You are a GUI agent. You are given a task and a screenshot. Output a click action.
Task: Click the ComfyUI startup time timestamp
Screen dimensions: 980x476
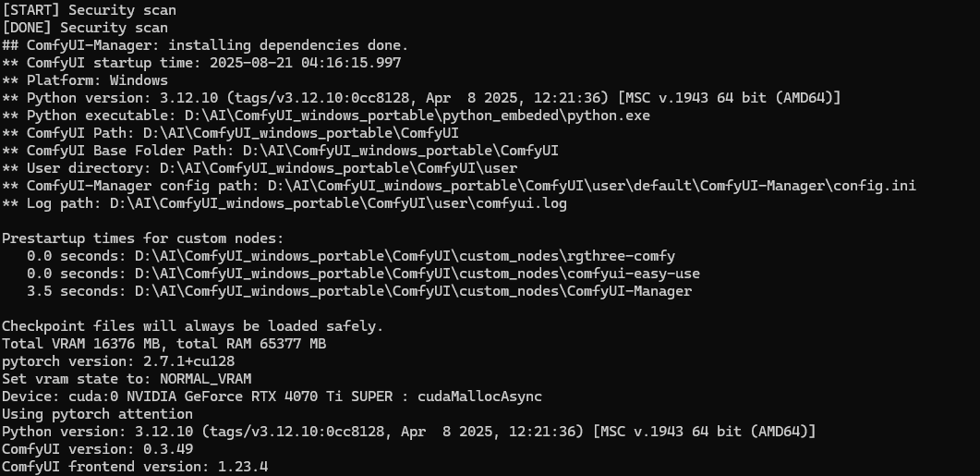(306, 63)
